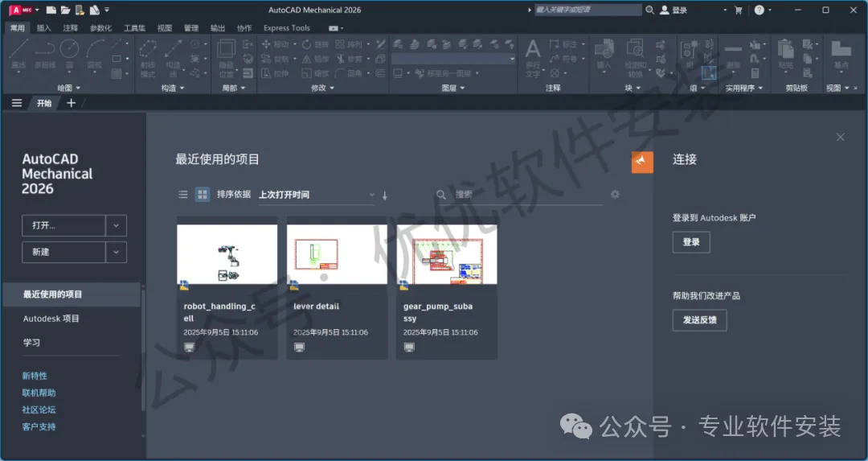Open the gear_pump_subassy drawing thumbnail
This screenshot has width=868, height=461.
point(447,254)
